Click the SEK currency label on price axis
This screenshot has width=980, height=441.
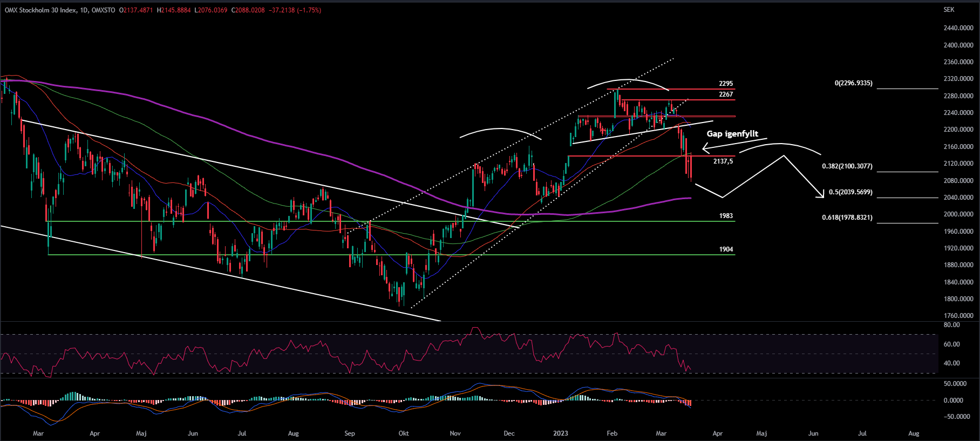(x=949, y=10)
